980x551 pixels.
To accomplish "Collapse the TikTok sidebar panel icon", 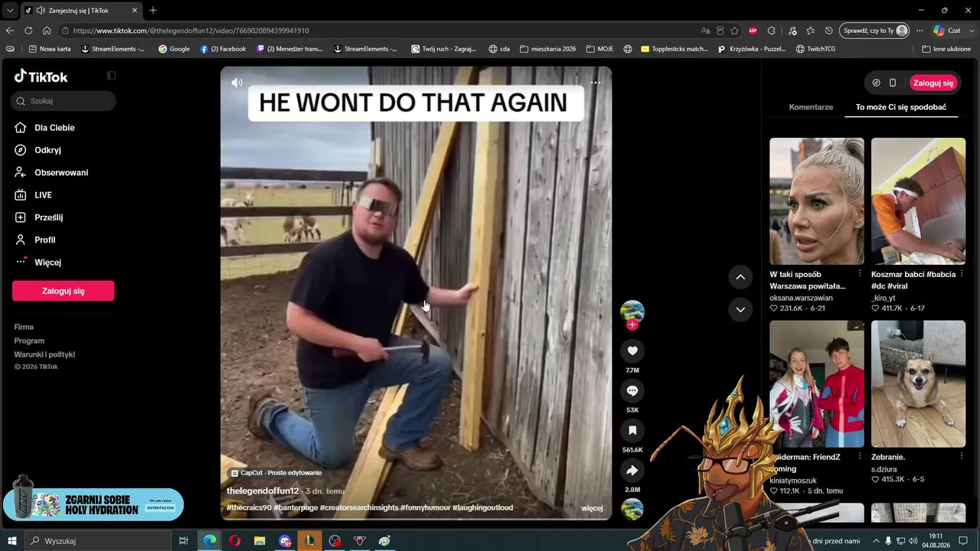I will (x=111, y=76).
